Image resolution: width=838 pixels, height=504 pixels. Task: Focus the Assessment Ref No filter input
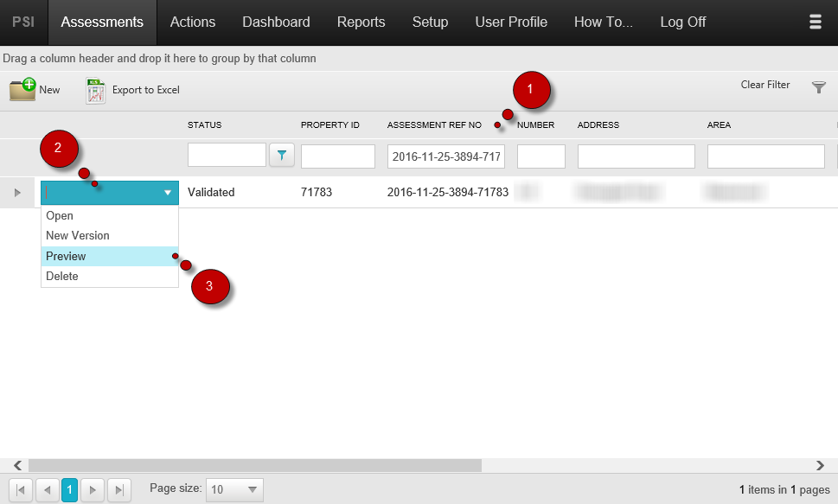pos(446,156)
